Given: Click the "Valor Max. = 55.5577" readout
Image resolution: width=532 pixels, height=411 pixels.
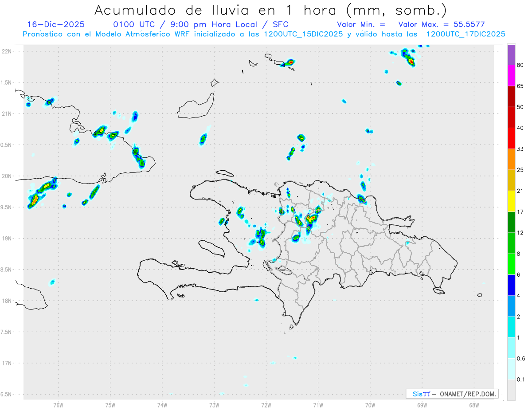Looking at the screenshot, I should (442, 24).
